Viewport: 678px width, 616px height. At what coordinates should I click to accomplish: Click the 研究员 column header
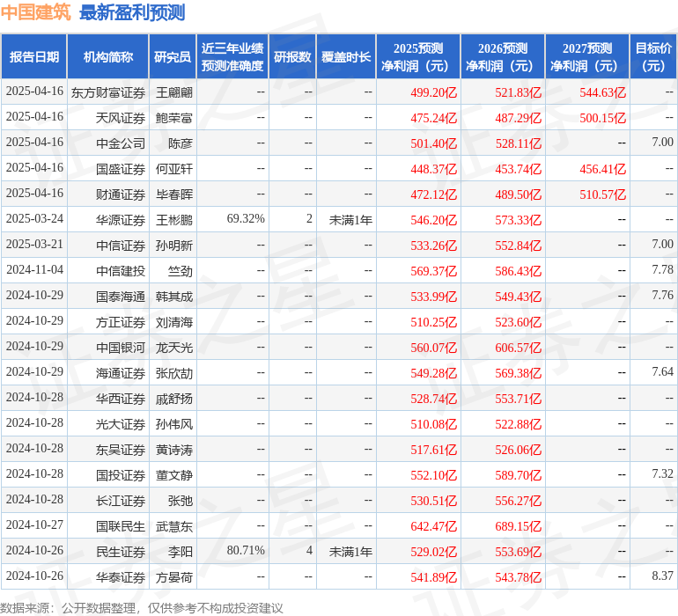pos(172,57)
